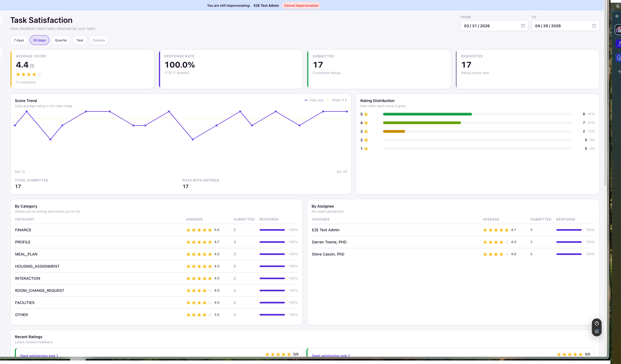Image resolution: width=621 pixels, height=364 pixels.
Task: Click the last data point of Score Trend
Action: coord(347,111)
